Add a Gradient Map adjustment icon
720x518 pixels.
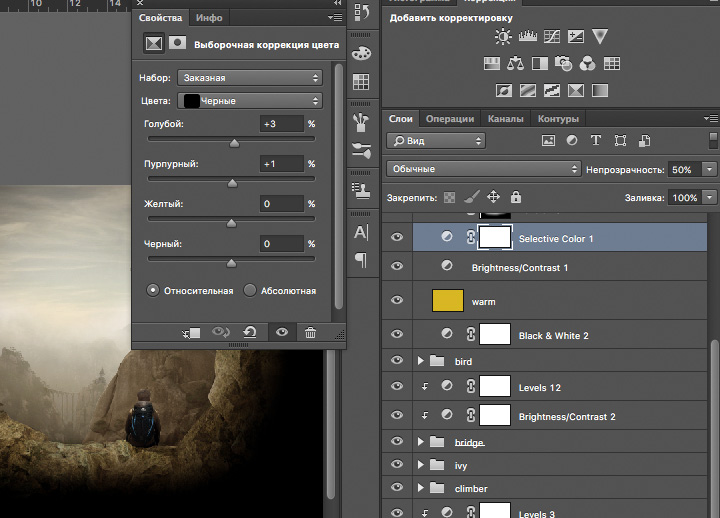(600, 90)
